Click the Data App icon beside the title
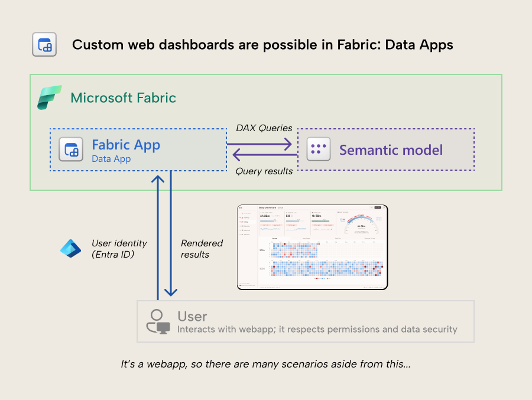 44,44
